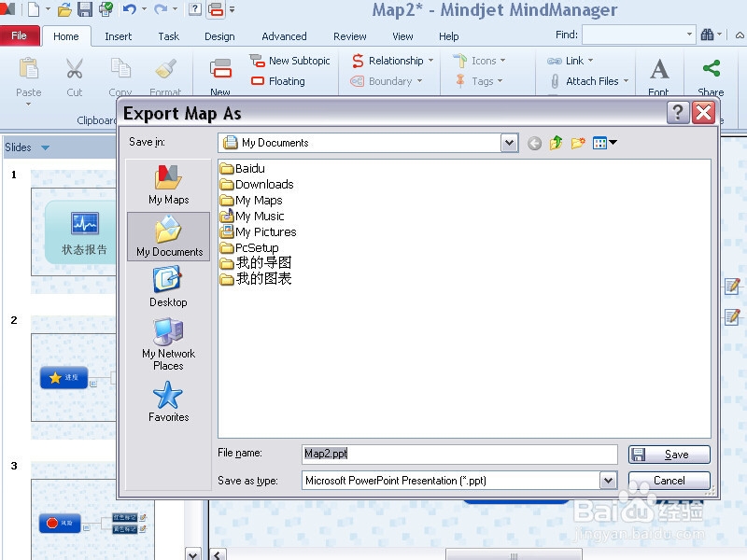
Task: Expand the Slides panel dropdown arrow
Action: (x=45, y=147)
